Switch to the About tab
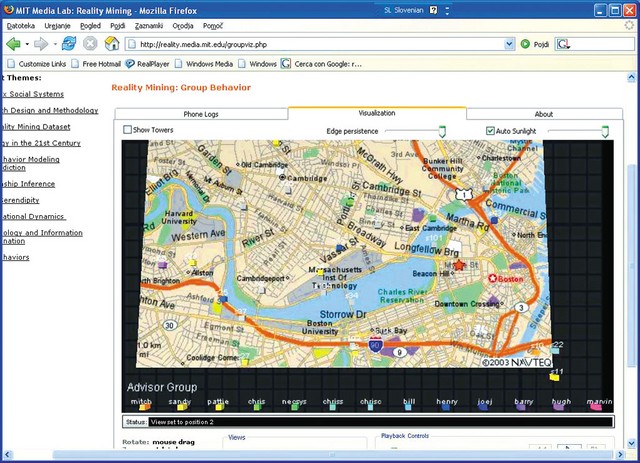The image size is (640, 463). pyautogui.click(x=544, y=114)
